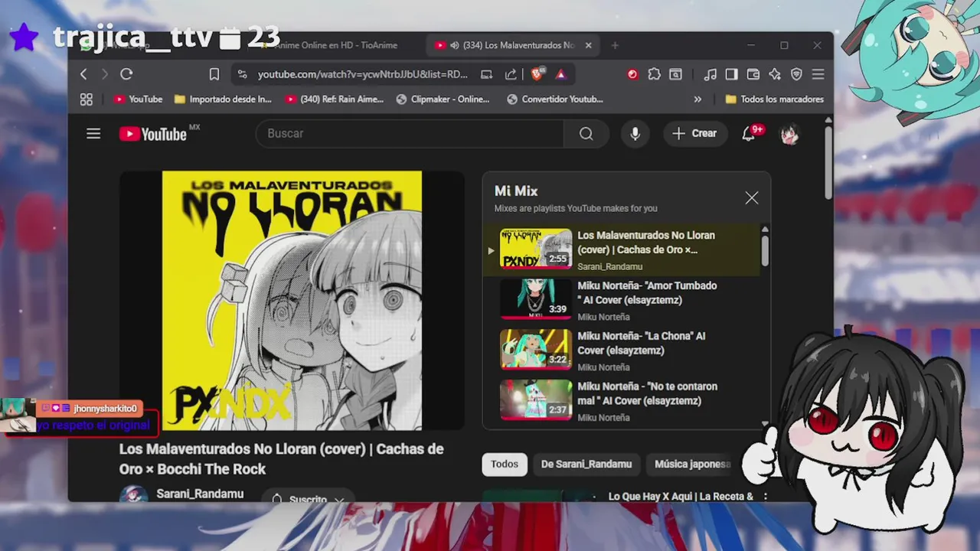Click the Mi Mix panel title
This screenshot has width=980, height=551.
click(x=516, y=191)
